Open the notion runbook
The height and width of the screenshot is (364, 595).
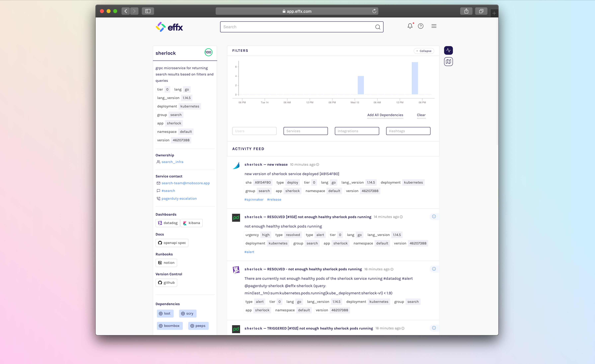[x=166, y=263]
